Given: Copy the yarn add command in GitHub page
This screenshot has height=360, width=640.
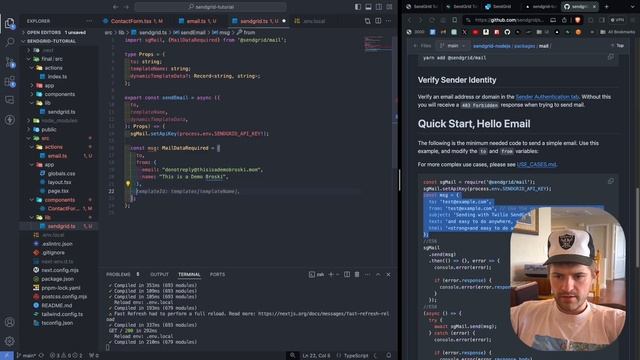Looking at the screenshot, I should tap(611, 57).
